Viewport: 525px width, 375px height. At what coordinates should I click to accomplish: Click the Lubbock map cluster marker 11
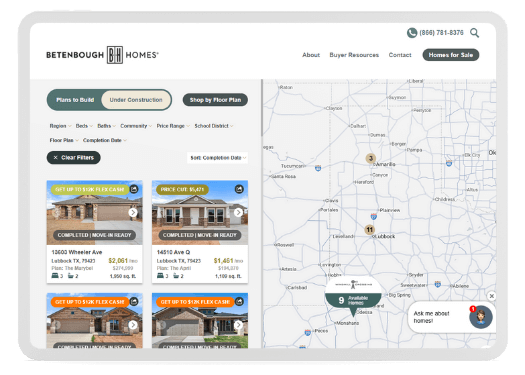tap(369, 230)
